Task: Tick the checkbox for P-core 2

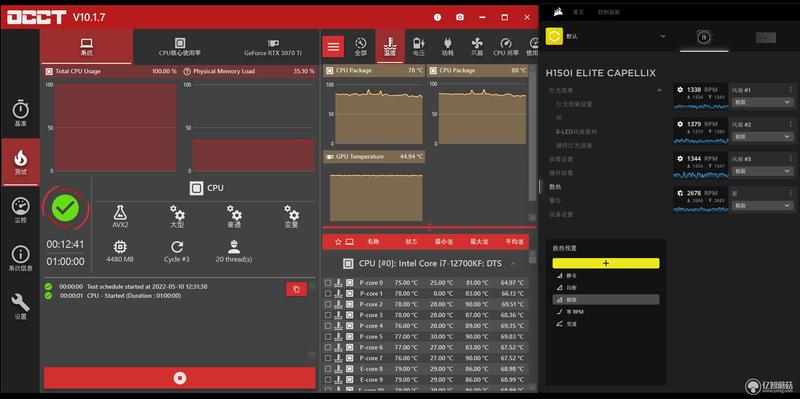Action: pyautogui.click(x=328, y=304)
